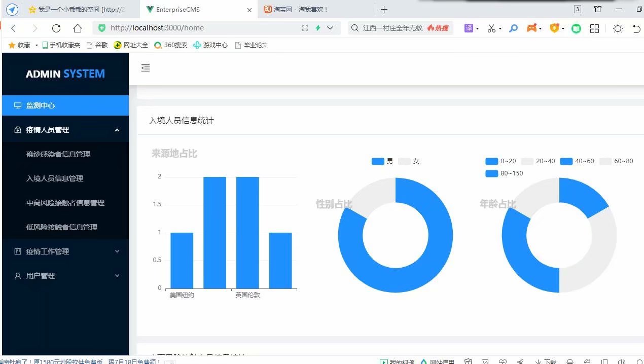The image size is (644, 364).
Task: Toggle the sun brightness mode icon
Action: (x=618, y=28)
